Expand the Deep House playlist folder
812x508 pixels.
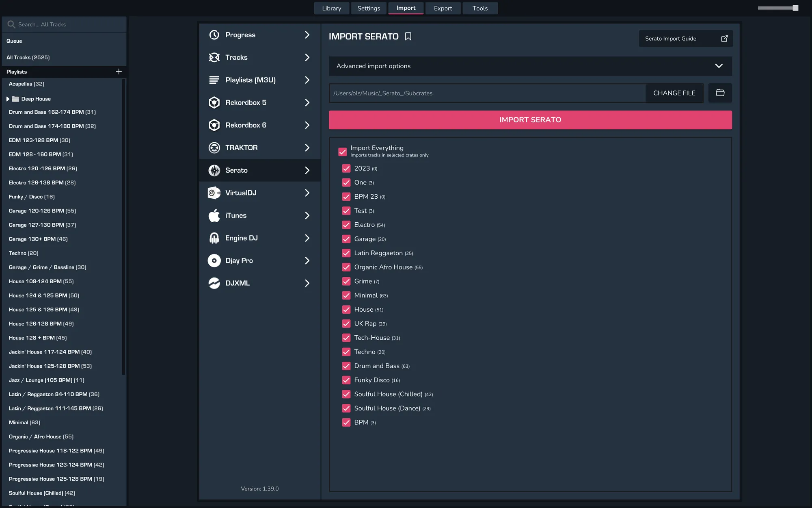[x=8, y=99]
